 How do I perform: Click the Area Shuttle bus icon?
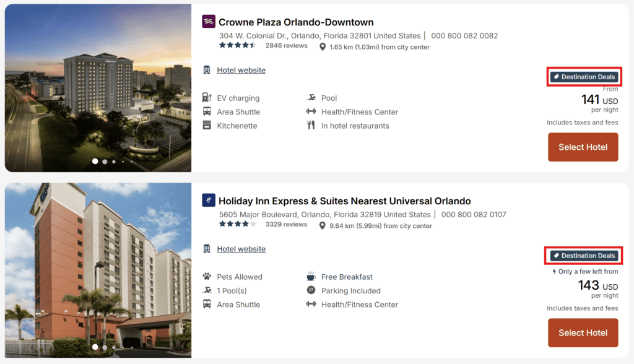[x=206, y=111]
